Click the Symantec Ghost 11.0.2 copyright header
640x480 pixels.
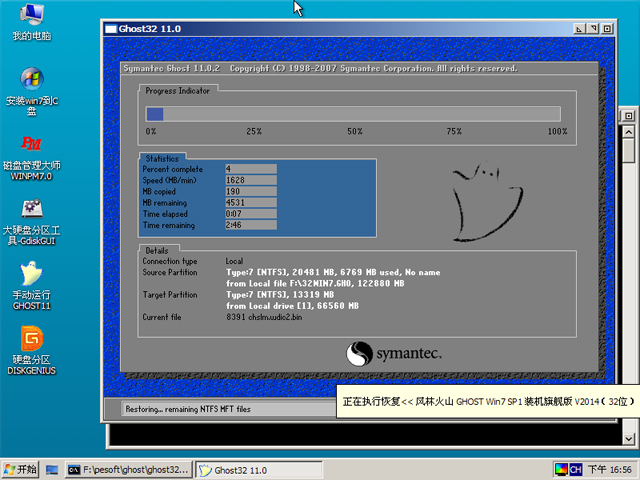tap(320, 68)
